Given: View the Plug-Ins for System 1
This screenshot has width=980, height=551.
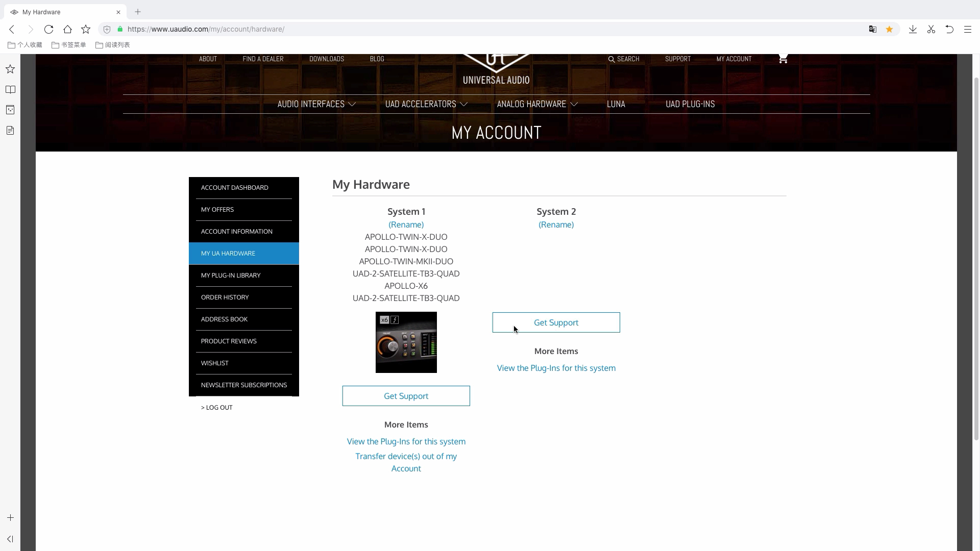Looking at the screenshot, I should [x=406, y=441].
